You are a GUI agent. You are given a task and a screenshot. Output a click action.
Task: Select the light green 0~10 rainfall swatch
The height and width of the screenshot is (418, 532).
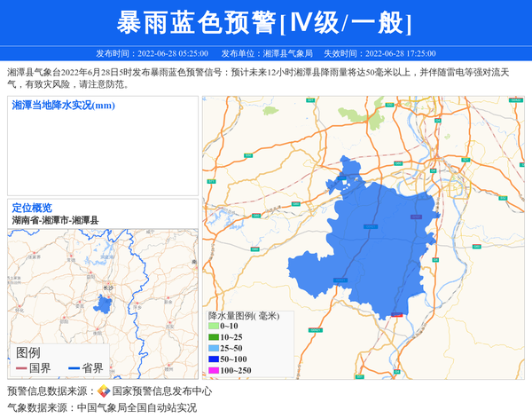(x=213, y=327)
